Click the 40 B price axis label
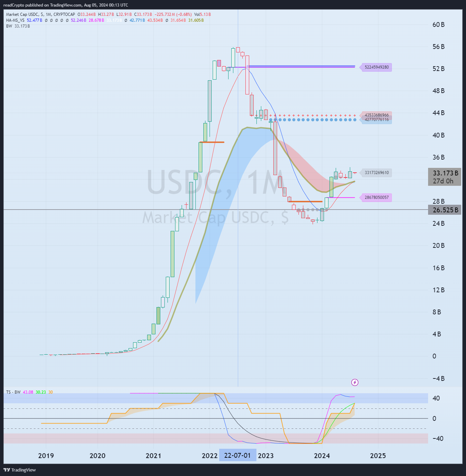Screen dimensions: 466x476 point(438,135)
